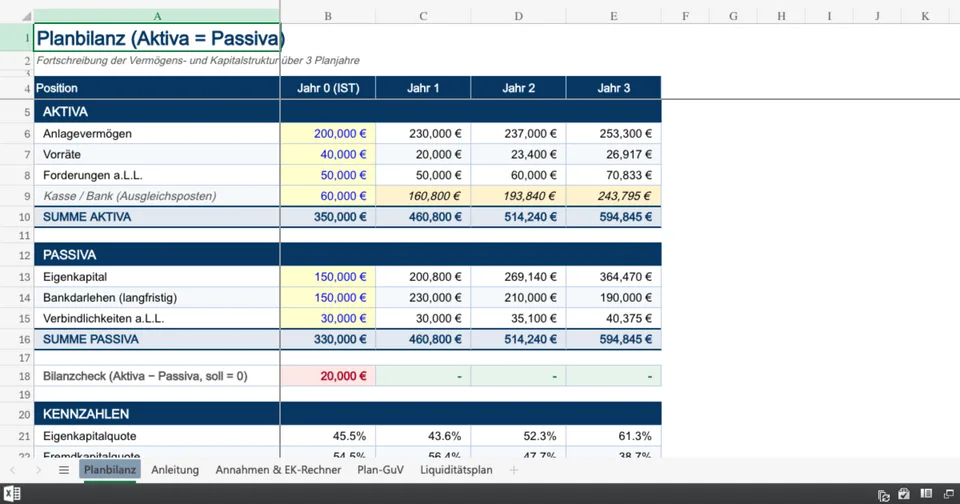Viewport: 960px width, 504px height.
Task: Select column D header
Action: (x=519, y=17)
